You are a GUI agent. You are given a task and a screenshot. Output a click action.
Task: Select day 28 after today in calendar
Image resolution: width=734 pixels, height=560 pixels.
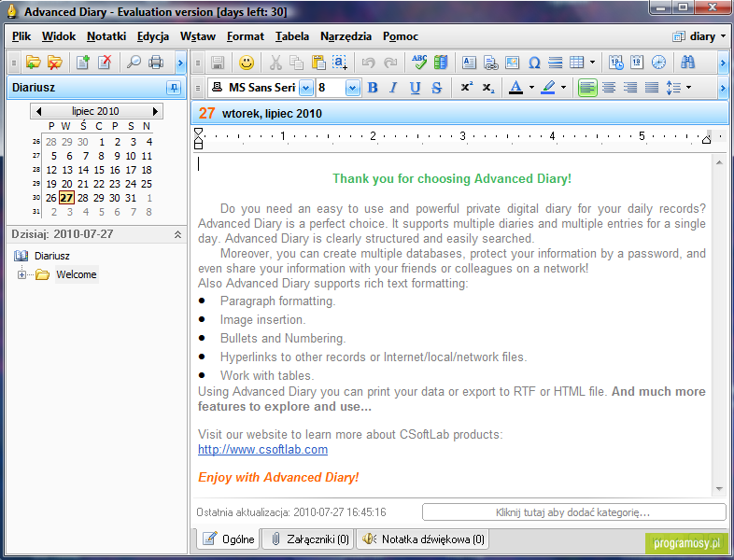pyautogui.click(x=83, y=198)
